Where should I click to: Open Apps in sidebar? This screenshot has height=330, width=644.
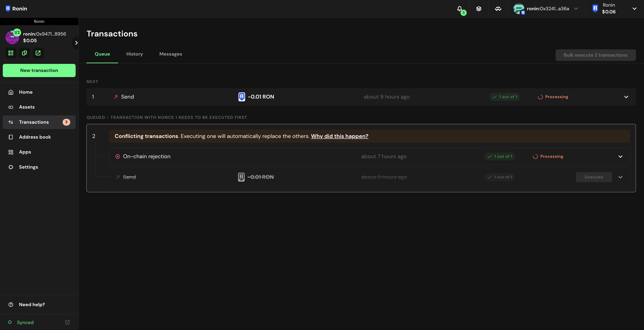[x=39, y=152]
